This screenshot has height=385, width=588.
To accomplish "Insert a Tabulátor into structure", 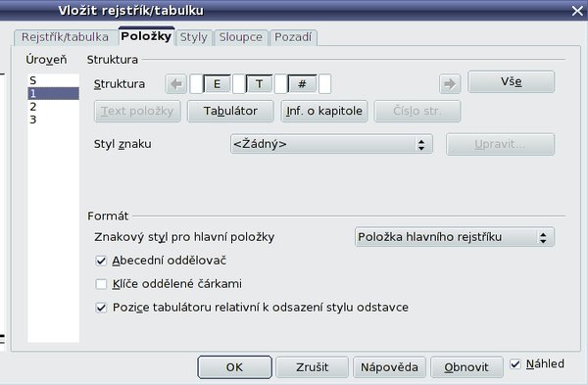I will coord(230,111).
